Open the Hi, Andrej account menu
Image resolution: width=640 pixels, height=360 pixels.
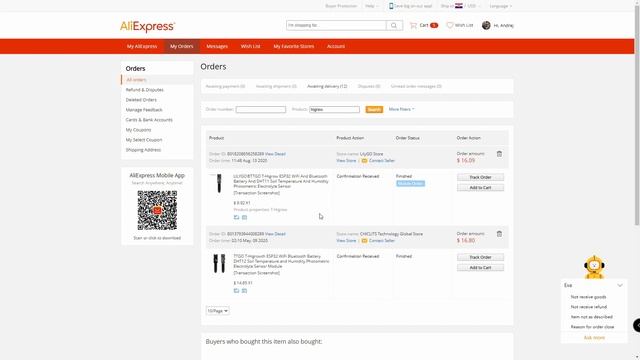pyautogui.click(x=504, y=25)
